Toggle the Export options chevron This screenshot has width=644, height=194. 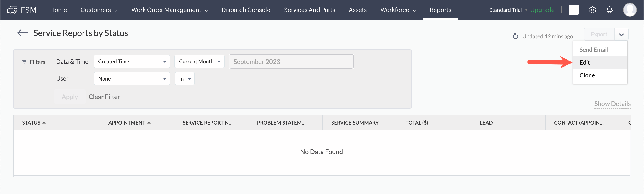pos(621,34)
